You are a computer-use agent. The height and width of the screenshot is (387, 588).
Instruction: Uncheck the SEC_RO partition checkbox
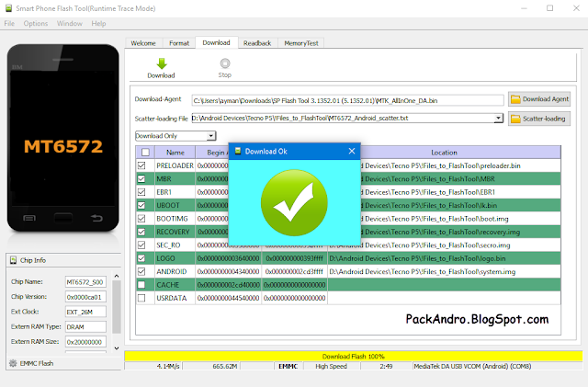[141, 245]
